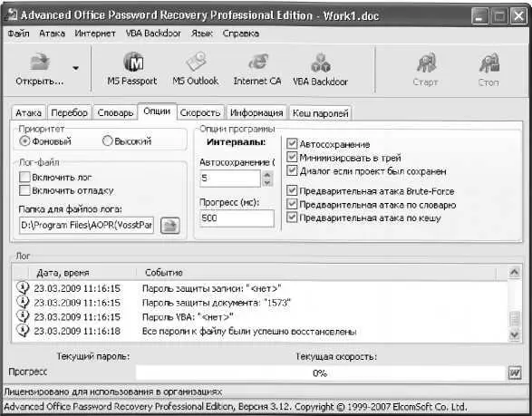Enable the Включить лог checkbox
This screenshot has height=416, width=532.
pos(24,177)
